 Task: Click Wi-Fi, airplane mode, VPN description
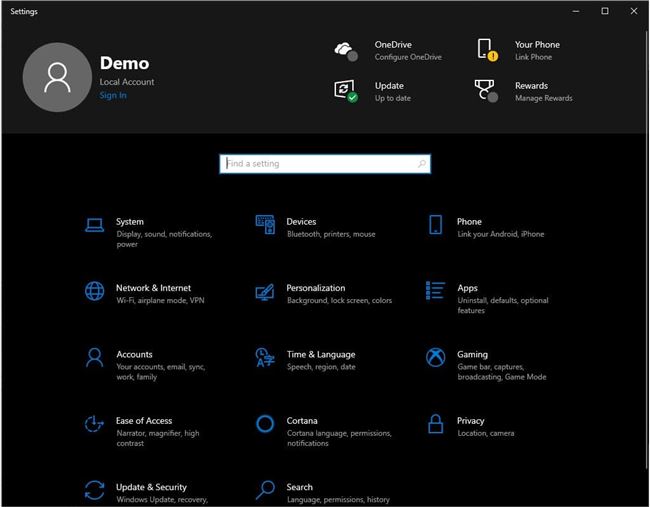(160, 301)
